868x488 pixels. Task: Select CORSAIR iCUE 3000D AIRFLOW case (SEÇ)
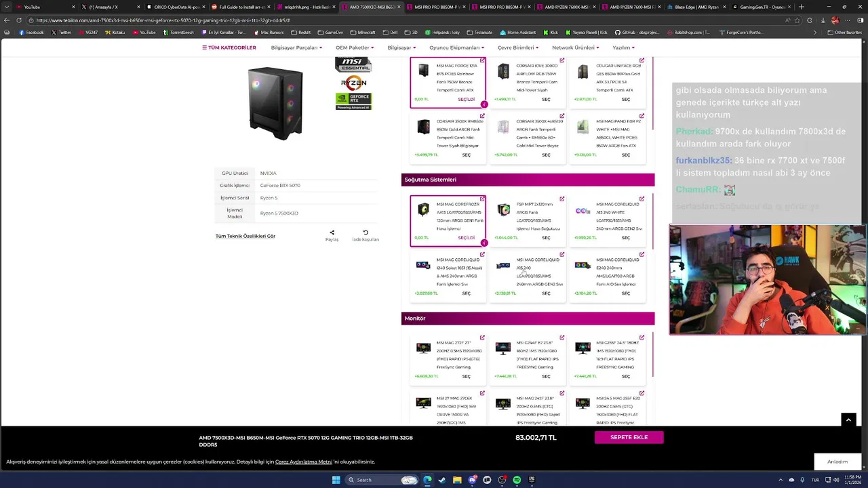pos(546,100)
